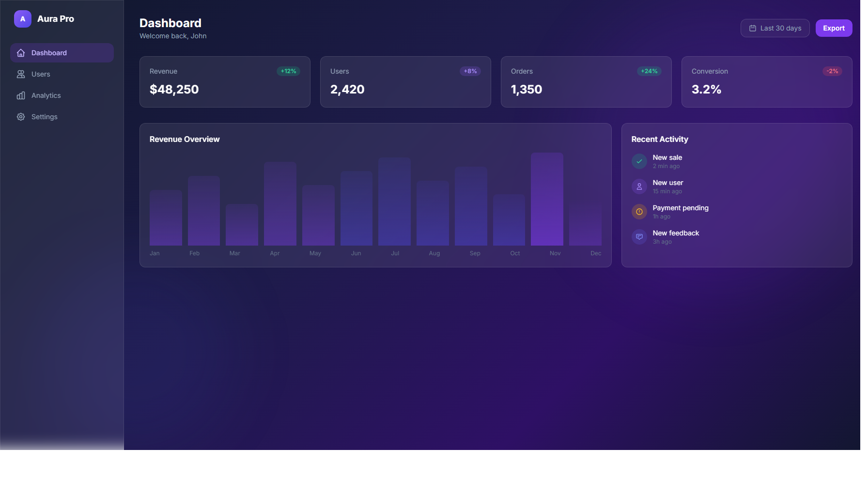Select the Users stat card
The height and width of the screenshot is (496, 868).
point(405,82)
